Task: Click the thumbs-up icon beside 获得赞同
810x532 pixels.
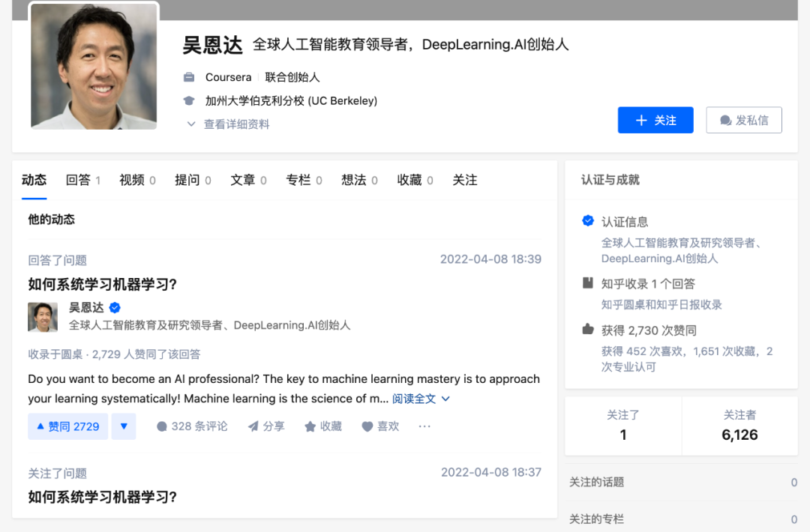Action: click(x=587, y=330)
